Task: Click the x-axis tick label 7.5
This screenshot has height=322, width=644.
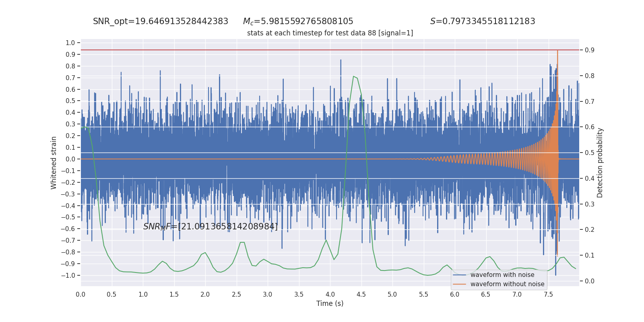Action: (548, 295)
